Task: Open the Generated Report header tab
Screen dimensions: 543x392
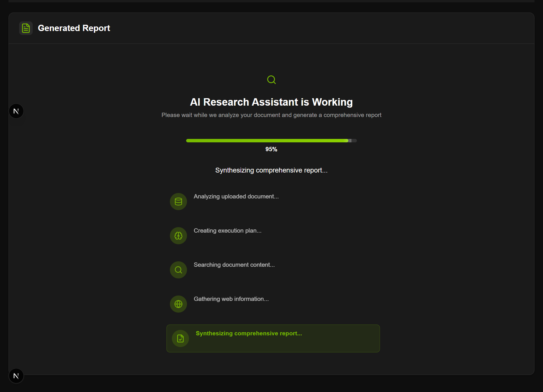Action: click(74, 28)
